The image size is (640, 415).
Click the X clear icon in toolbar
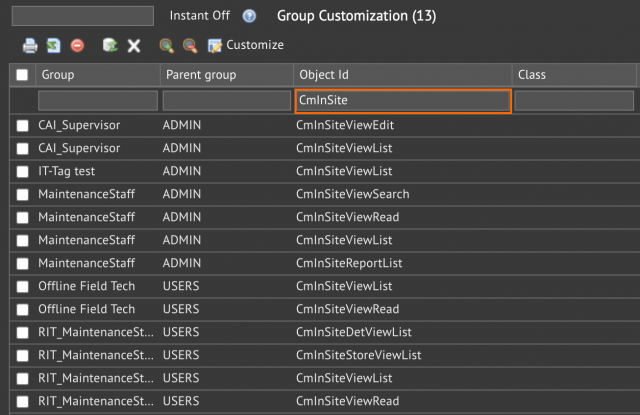pyautogui.click(x=134, y=46)
